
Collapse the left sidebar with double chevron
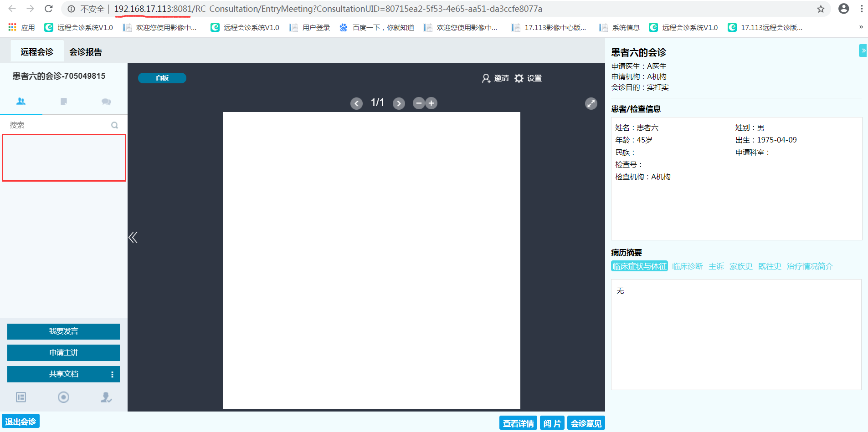[133, 237]
